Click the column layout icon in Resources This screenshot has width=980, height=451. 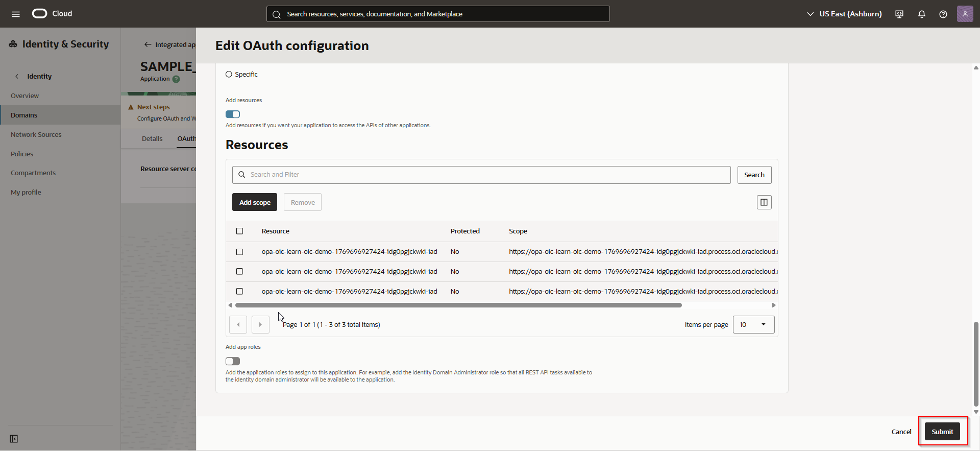pos(764,202)
